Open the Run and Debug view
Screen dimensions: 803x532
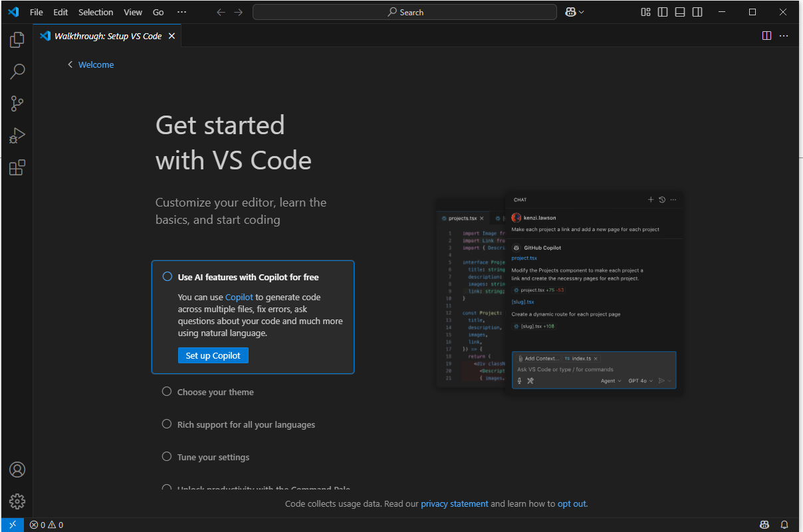(x=17, y=135)
